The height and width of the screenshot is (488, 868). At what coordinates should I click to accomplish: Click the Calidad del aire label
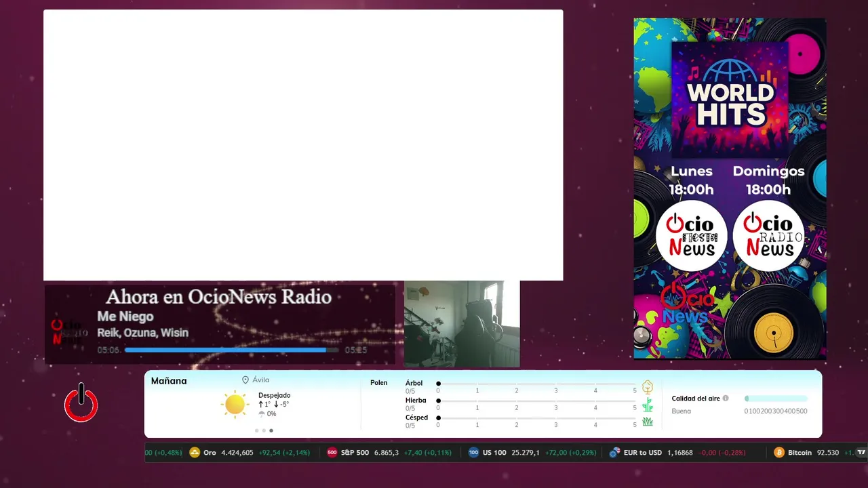(x=696, y=399)
